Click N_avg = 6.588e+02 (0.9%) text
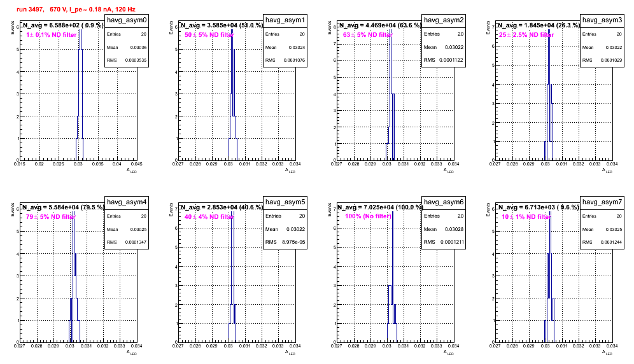634x364 pixels. pyautogui.click(x=63, y=25)
